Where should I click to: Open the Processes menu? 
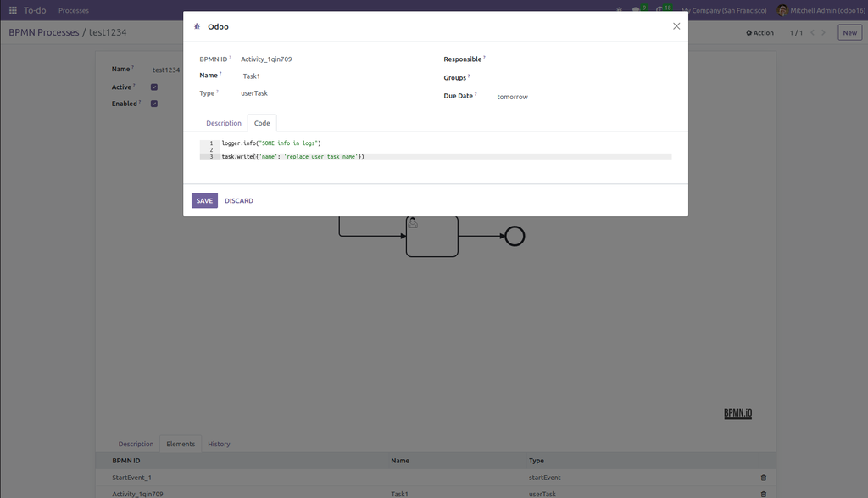(x=74, y=10)
